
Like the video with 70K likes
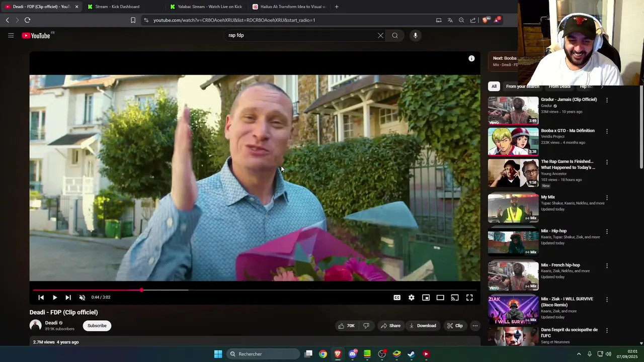347,326
